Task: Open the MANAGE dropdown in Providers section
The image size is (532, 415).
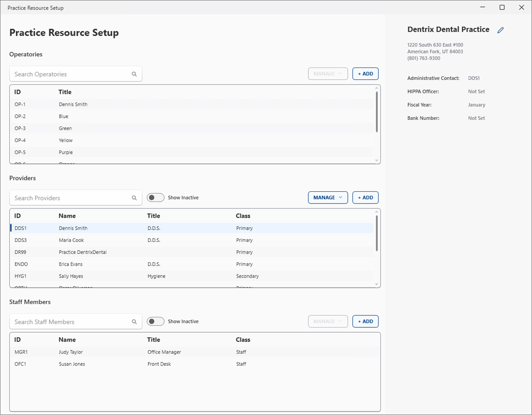Action: (328, 197)
